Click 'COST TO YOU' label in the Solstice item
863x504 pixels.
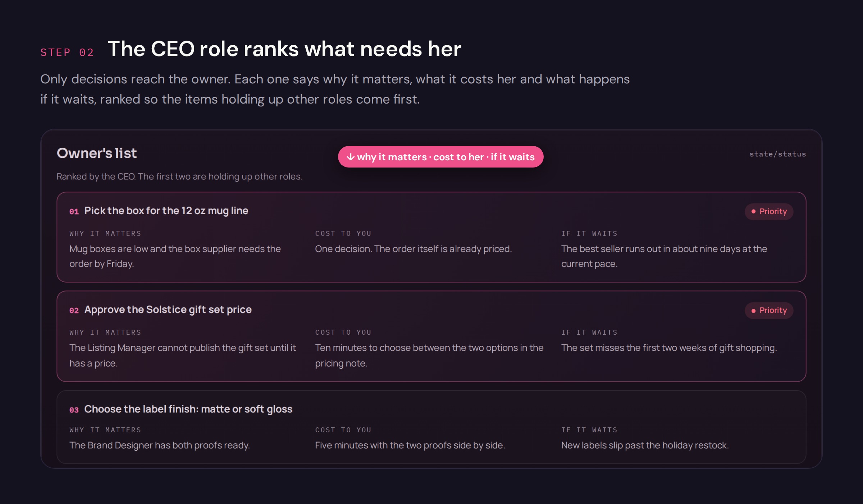[343, 332]
